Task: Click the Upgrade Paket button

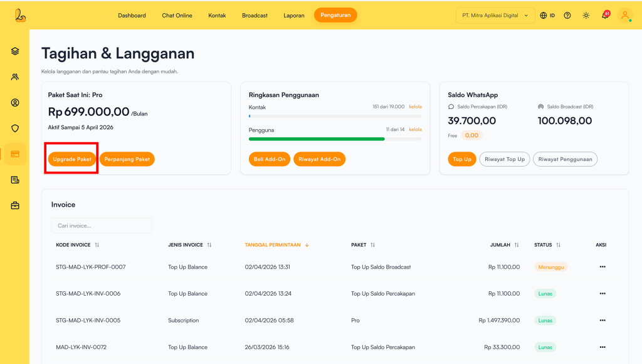Action: (72, 159)
